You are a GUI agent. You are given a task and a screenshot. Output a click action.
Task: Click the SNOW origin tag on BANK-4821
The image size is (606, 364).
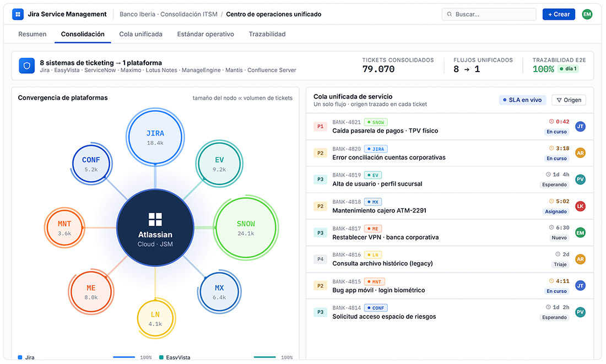(x=376, y=122)
